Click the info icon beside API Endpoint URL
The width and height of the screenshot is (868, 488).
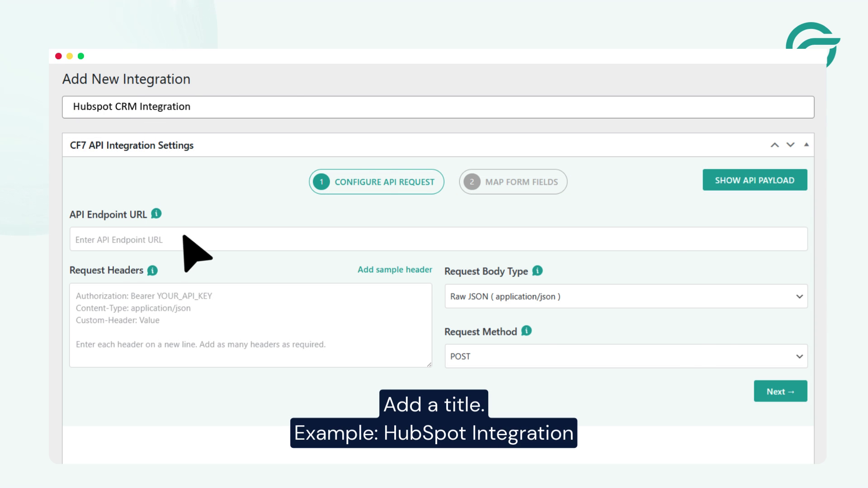click(156, 214)
